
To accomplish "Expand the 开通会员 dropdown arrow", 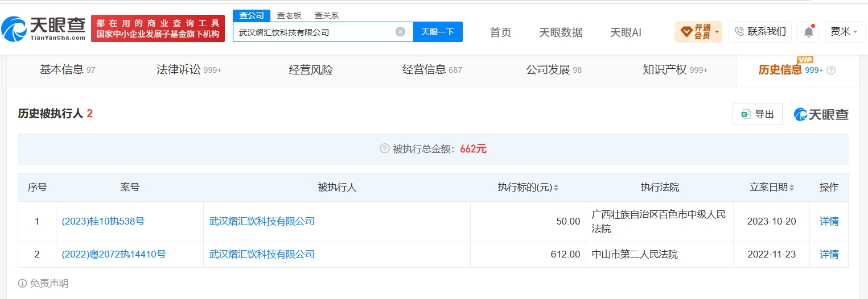I will tap(717, 32).
